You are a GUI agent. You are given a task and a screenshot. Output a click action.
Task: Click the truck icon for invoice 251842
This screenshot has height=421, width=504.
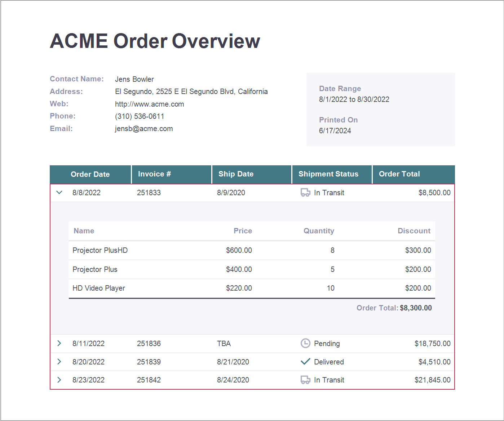point(305,380)
